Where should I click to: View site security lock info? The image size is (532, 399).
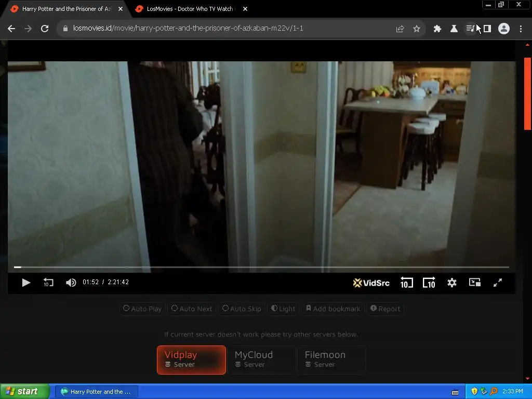tap(65, 29)
